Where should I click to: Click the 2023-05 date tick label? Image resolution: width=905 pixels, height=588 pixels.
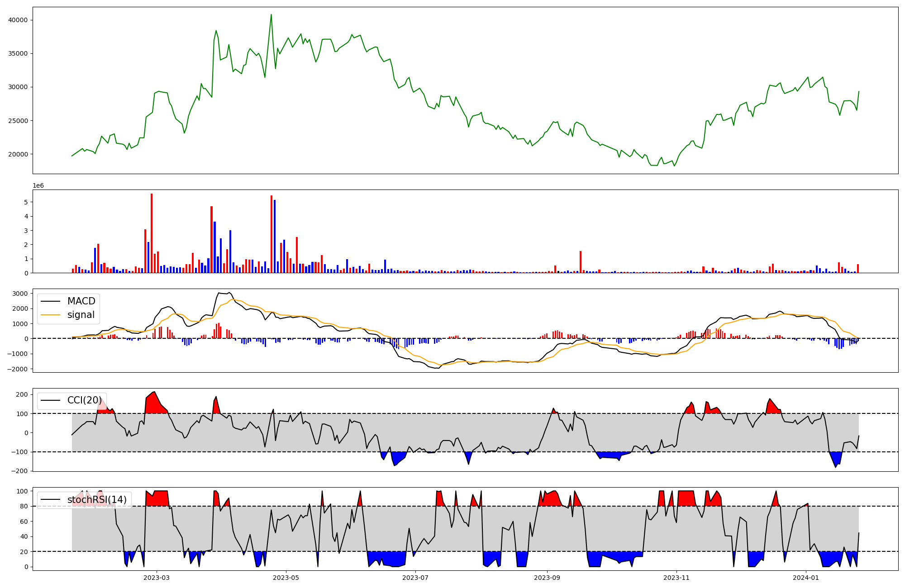point(286,578)
